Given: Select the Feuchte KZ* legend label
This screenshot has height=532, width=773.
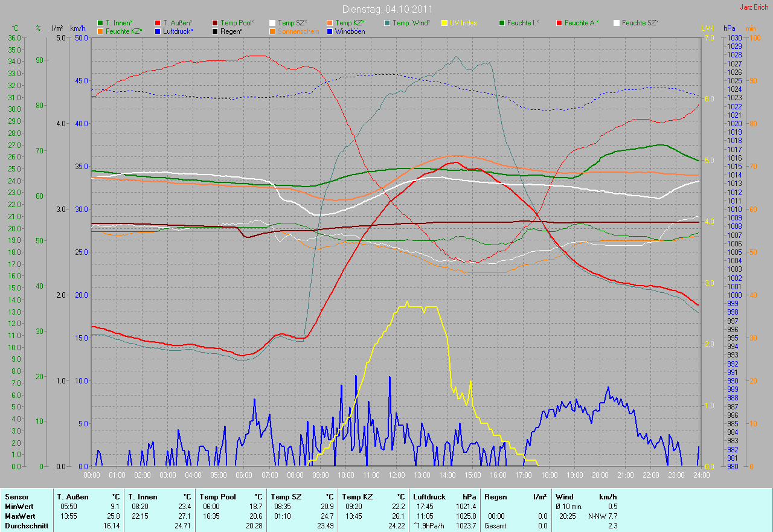Looking at the screenshot, I should (124, 31).
